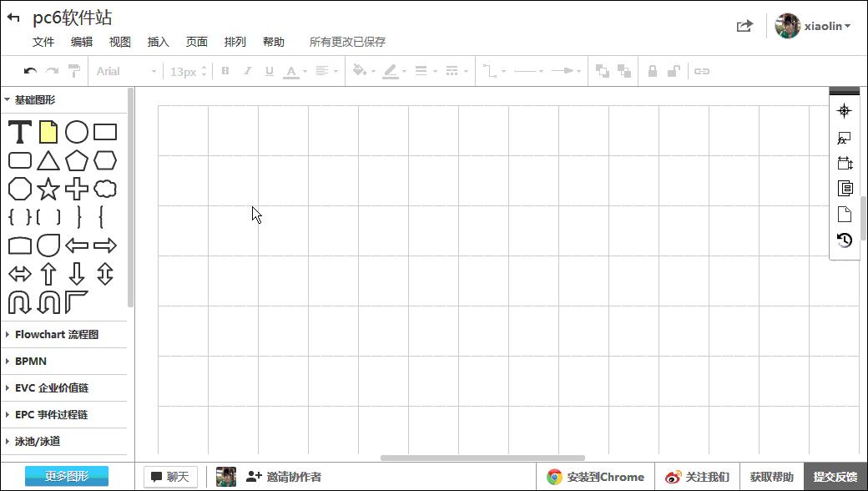This screenshot has height=491, width=868.
Task: Select the Text shape tool
Action: (x=20, y=132)
